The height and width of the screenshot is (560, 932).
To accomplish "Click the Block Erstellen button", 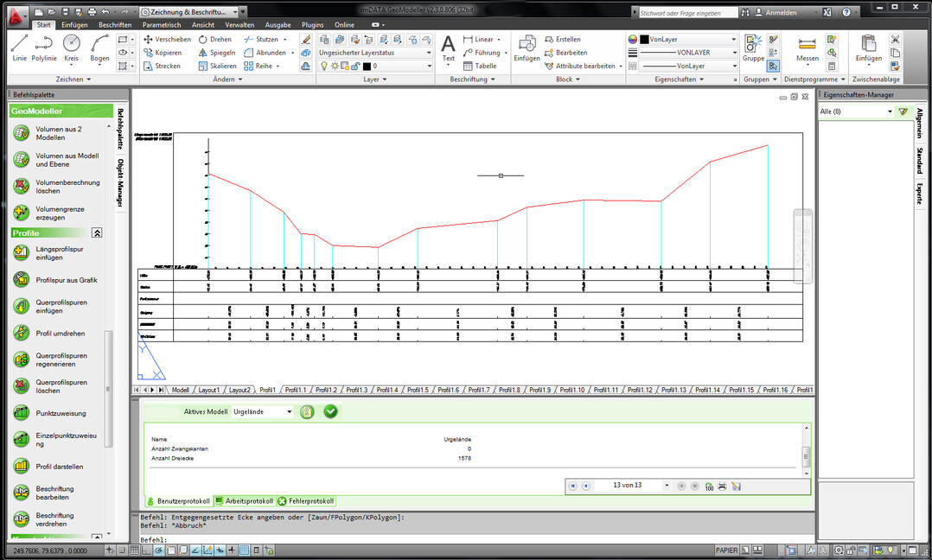I will (x=563, y=39).
